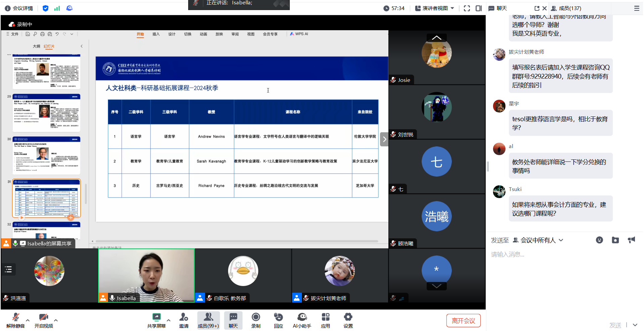The width and height of the screenshot is (644, 331).
Task: Open meeting details in top bar
Action: click(x=19, y=8)
